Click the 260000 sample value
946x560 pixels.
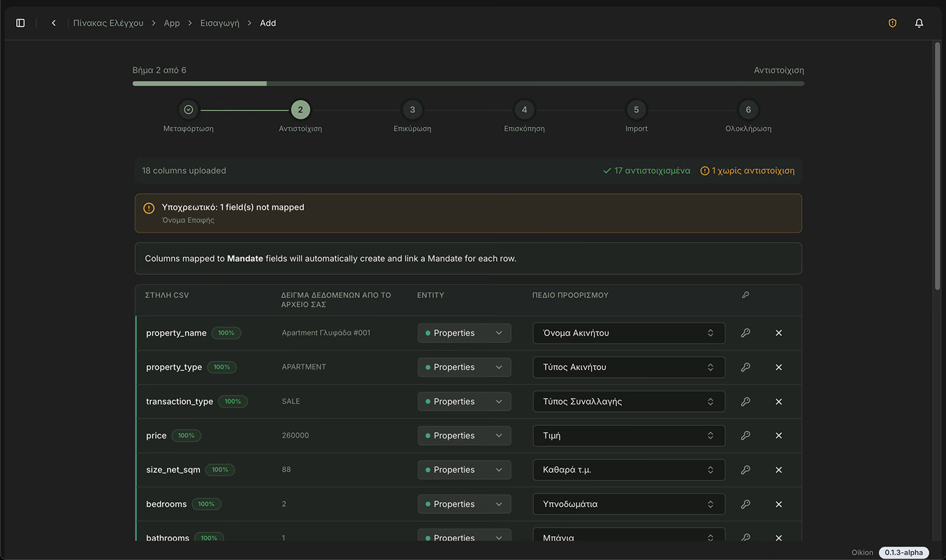tap(296, 436)
